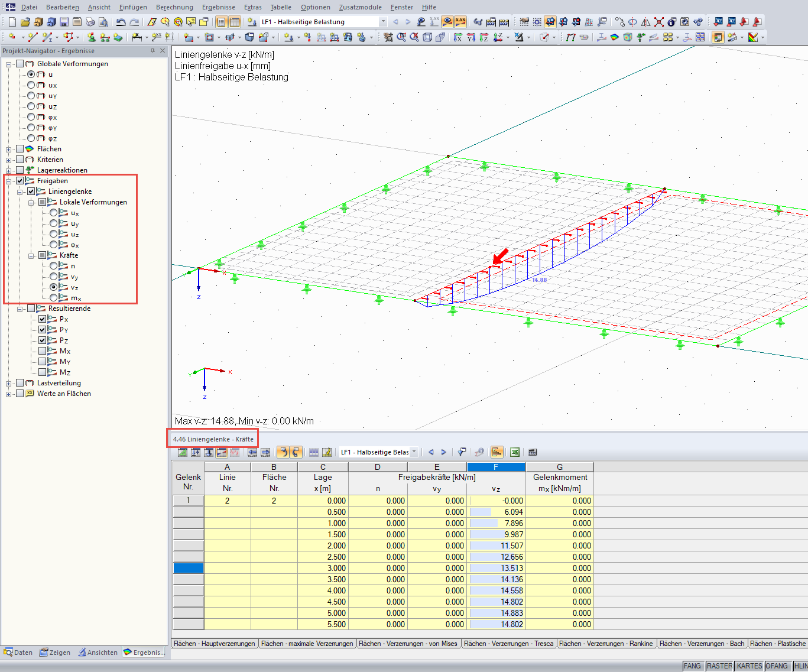Toggle the Liniengelenke checkbox

pos(31,191)
